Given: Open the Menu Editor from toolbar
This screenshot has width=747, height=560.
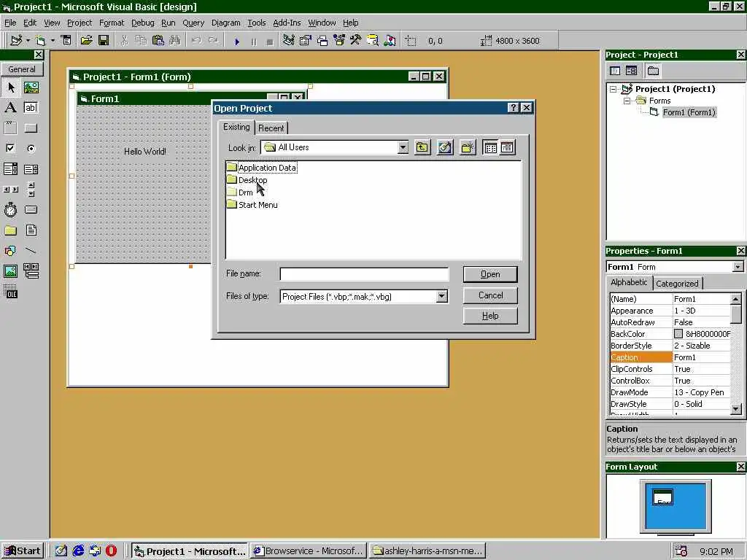Looking at the screenshot, I should pos(66,41).
